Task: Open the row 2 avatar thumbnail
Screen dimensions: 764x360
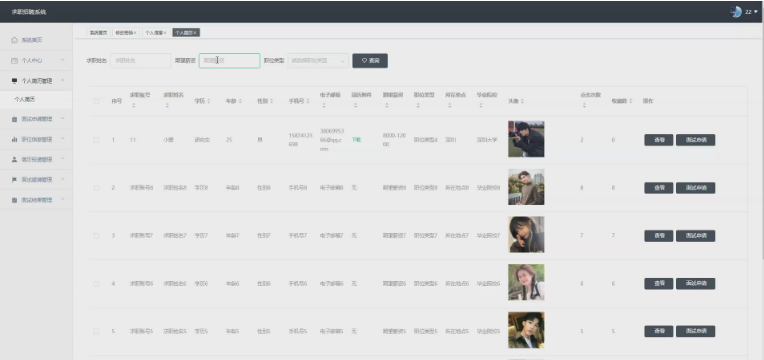Action: pos(526,187)
